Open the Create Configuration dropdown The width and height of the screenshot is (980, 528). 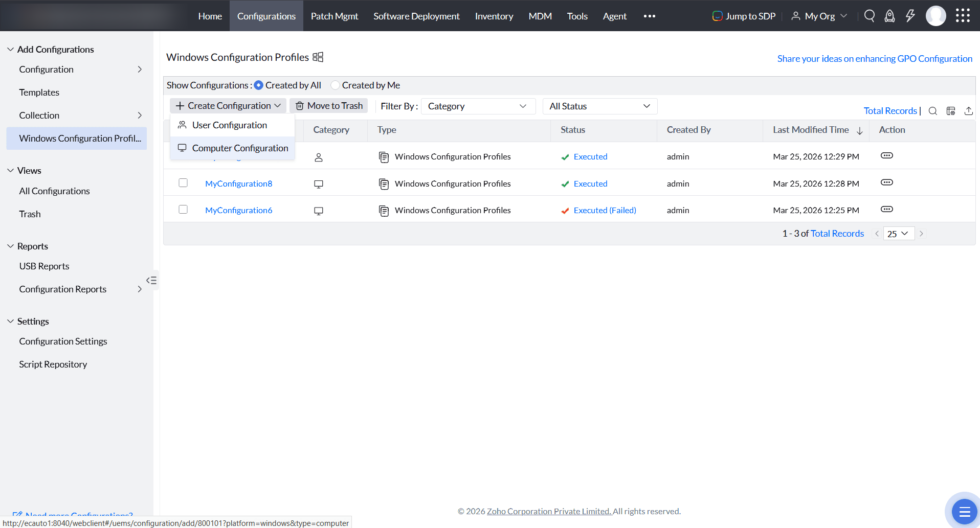[x=228, y=106]
